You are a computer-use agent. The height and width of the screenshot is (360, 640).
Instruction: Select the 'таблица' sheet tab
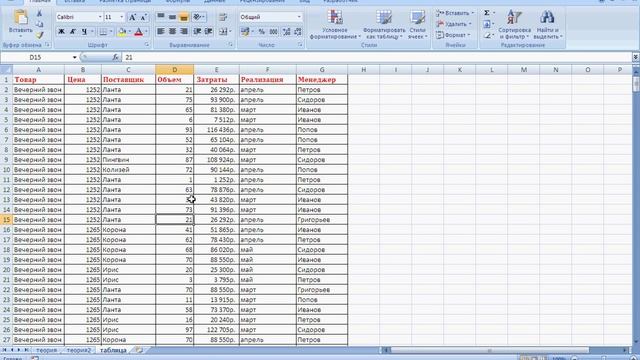(x=113, y=351)
